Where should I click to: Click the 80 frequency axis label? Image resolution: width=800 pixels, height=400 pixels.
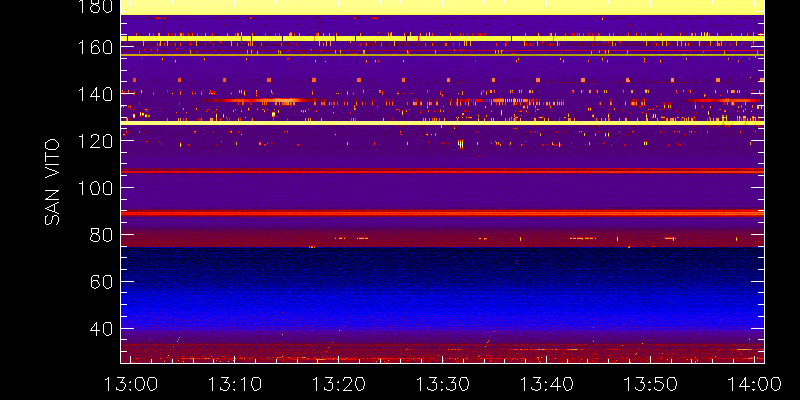pyautogui.click(x=101, y=235)
